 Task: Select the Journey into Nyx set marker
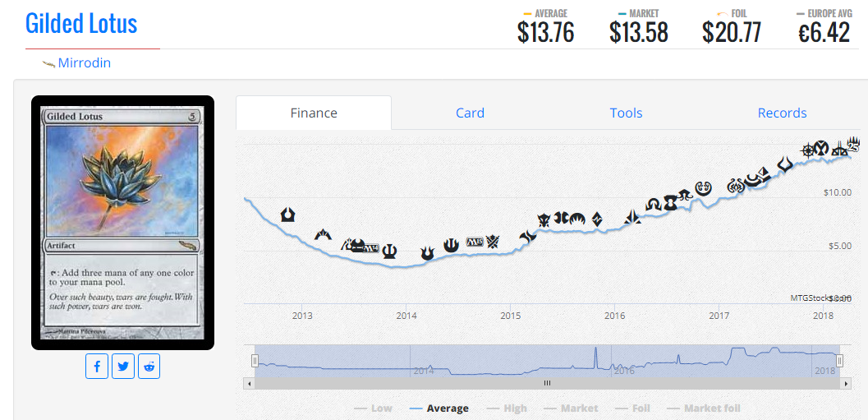451,246
